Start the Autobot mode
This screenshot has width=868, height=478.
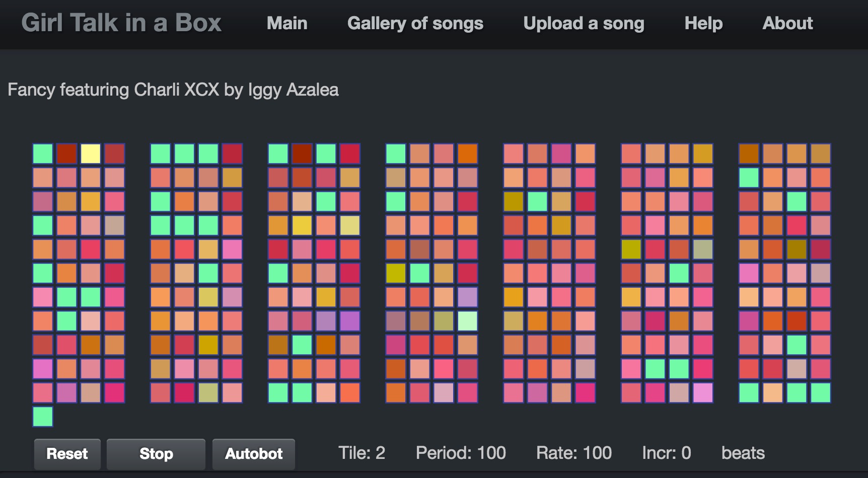(x=254, y=453)
